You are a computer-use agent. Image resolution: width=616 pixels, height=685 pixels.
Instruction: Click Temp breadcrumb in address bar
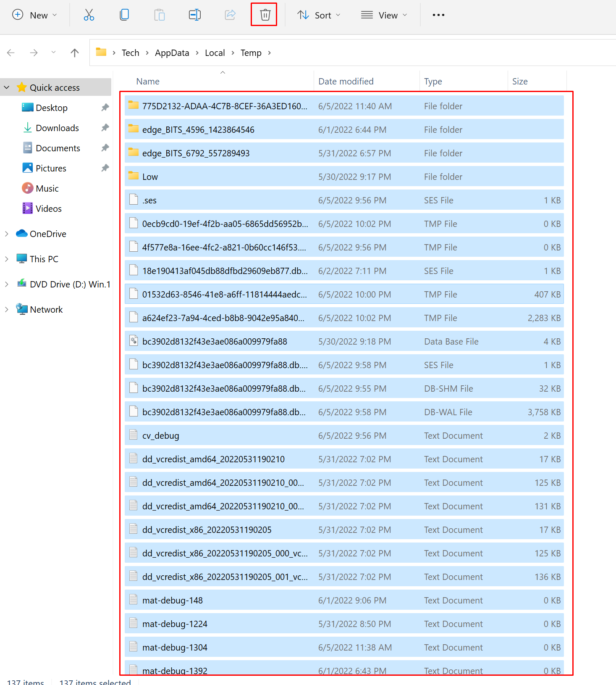click(x=251, y=53)
